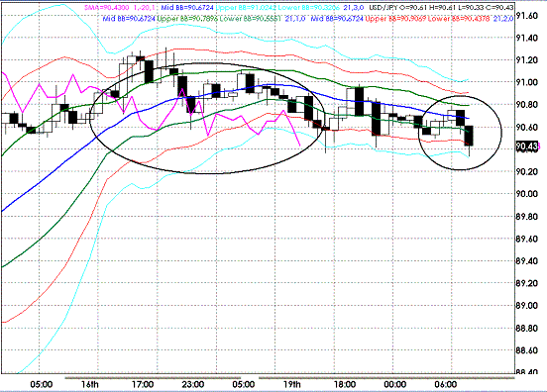Click the 91.20 price axis label
The image size is (547, 392).
527,60
